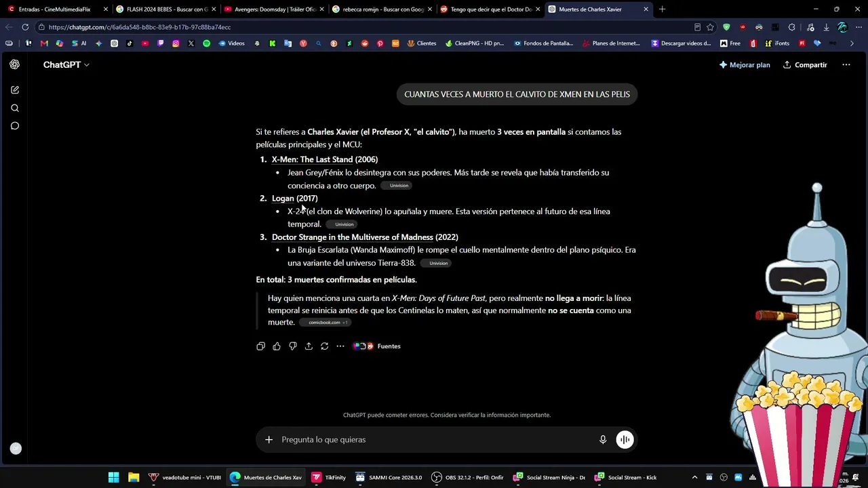Click the Pregunta lo que quieras input

[x=434, y=440]
